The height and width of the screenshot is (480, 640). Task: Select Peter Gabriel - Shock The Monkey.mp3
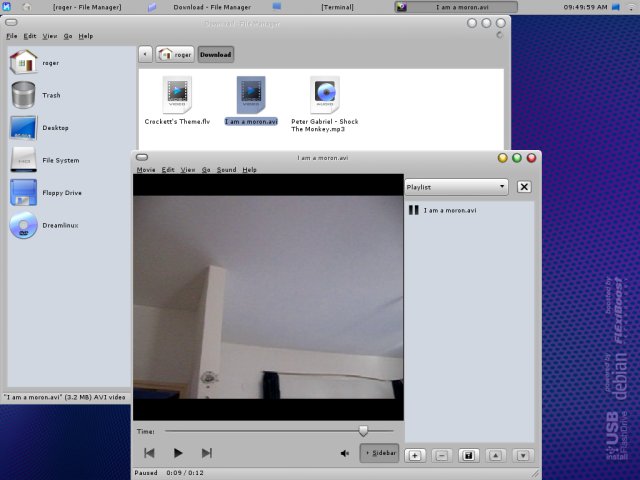[x=325, y=104]
